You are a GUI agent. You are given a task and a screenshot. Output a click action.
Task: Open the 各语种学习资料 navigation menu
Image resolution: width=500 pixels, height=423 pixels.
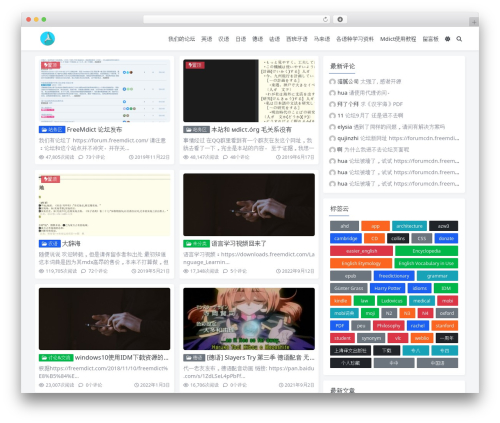coord(355,39)
